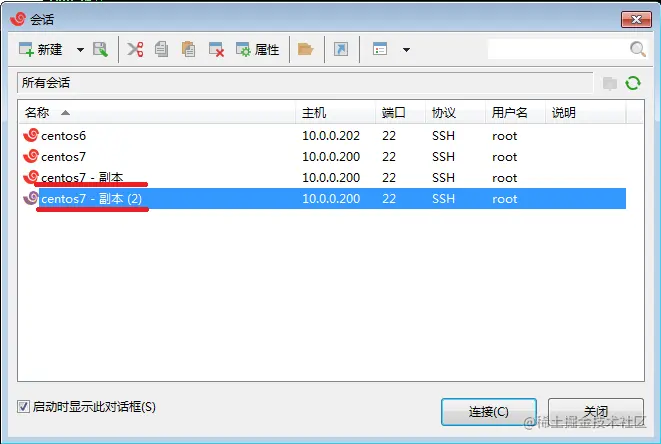The image size is (661, 444).
Task: Sort by 端口 column header
Action: (400, 113)
